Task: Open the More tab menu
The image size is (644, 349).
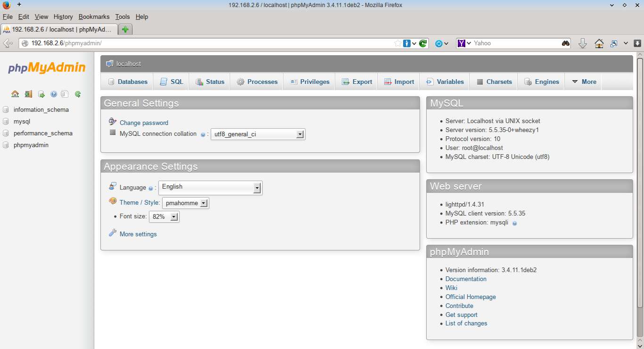Action: point(584,82)
